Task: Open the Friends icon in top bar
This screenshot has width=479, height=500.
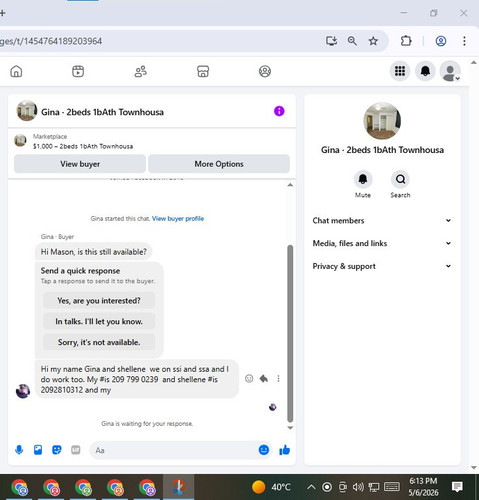Action: coord(140,71)
